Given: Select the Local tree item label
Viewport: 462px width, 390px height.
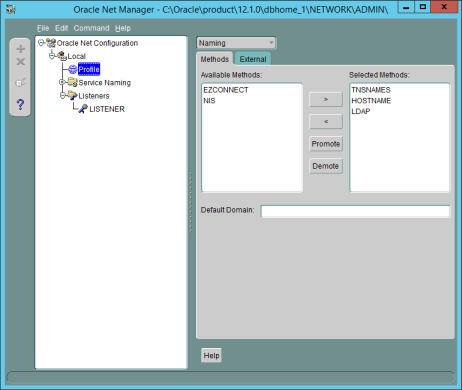Looking at the screenshot, I should pos(76,56).
